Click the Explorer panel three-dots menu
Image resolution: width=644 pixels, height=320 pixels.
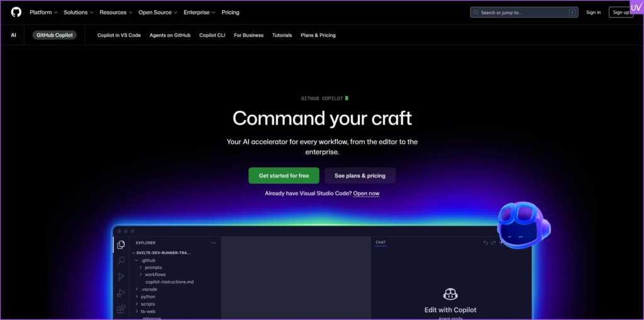coord(213,243)
